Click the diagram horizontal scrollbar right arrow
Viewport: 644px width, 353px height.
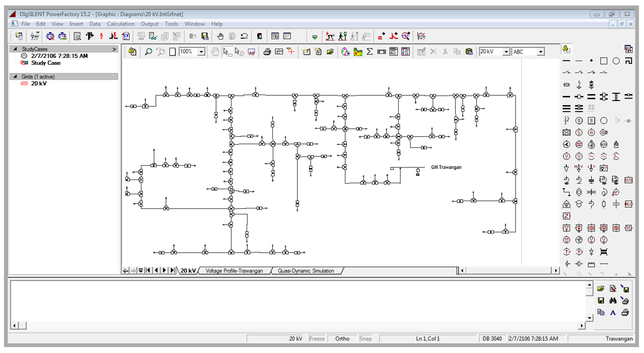556,270
